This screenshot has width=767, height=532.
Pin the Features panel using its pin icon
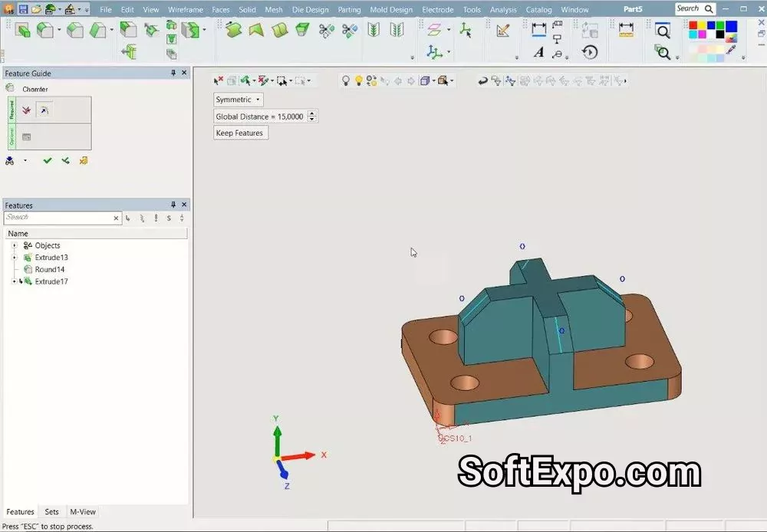tap(173, 205)
